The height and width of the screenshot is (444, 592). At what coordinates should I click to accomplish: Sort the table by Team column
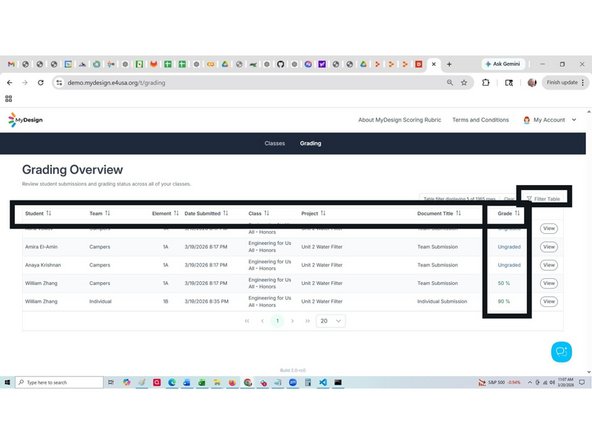point(107,213)
